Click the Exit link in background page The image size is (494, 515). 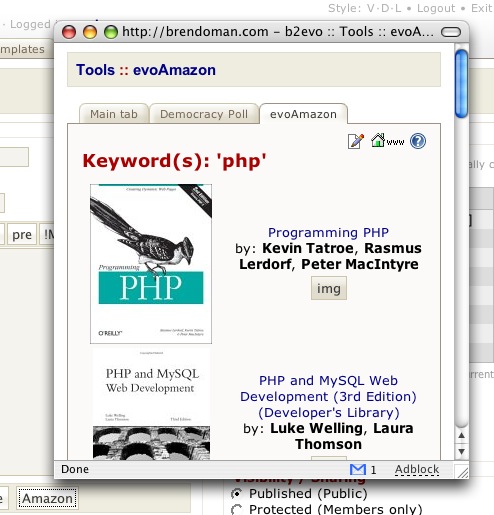[x=481, y=8]
